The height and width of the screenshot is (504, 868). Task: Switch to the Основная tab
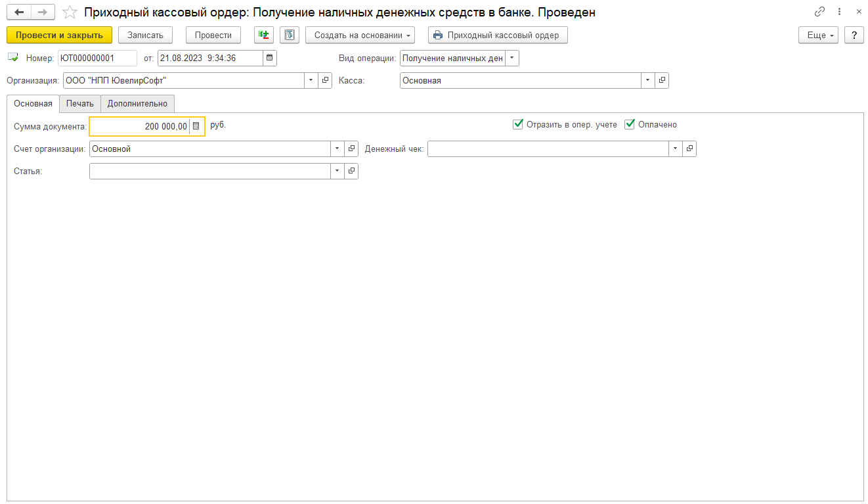tap(33, 103)
